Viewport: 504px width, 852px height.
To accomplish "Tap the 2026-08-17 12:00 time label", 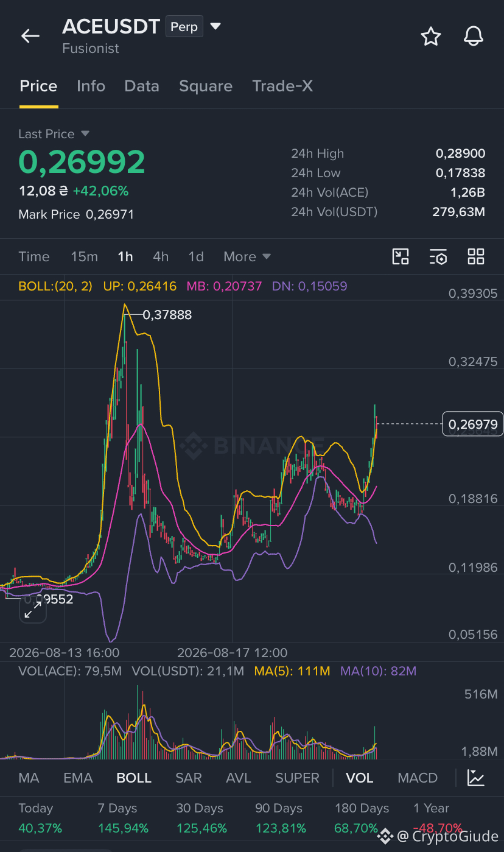I will point(232,653).
